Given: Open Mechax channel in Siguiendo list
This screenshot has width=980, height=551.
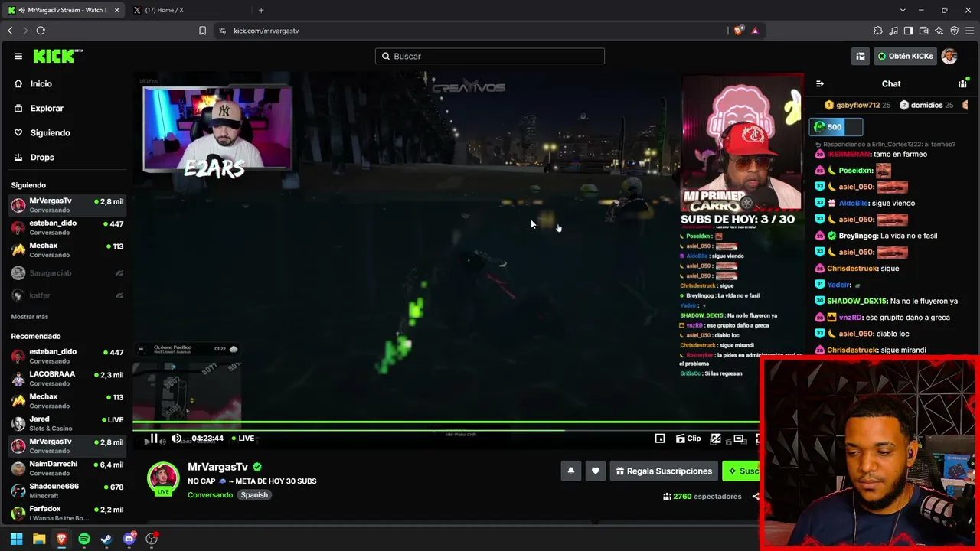Looking at the screenshot, I should pyautogui.click(x=67, y=249).
